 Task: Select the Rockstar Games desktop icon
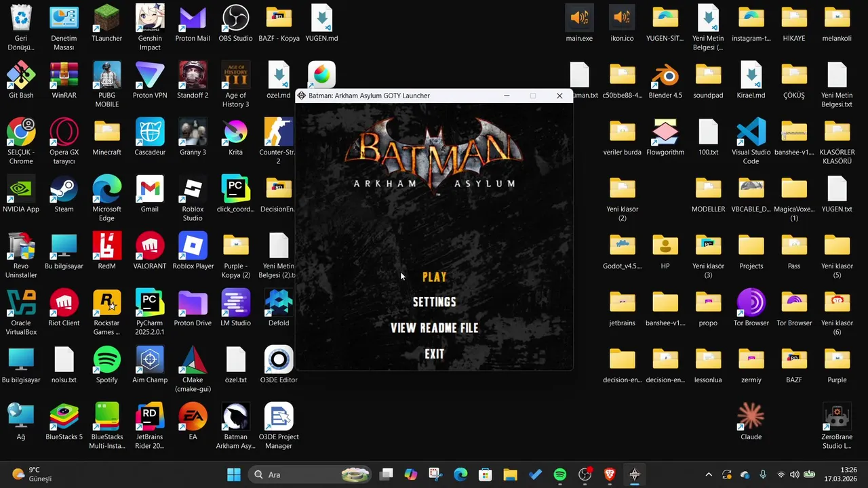(106, 312)
